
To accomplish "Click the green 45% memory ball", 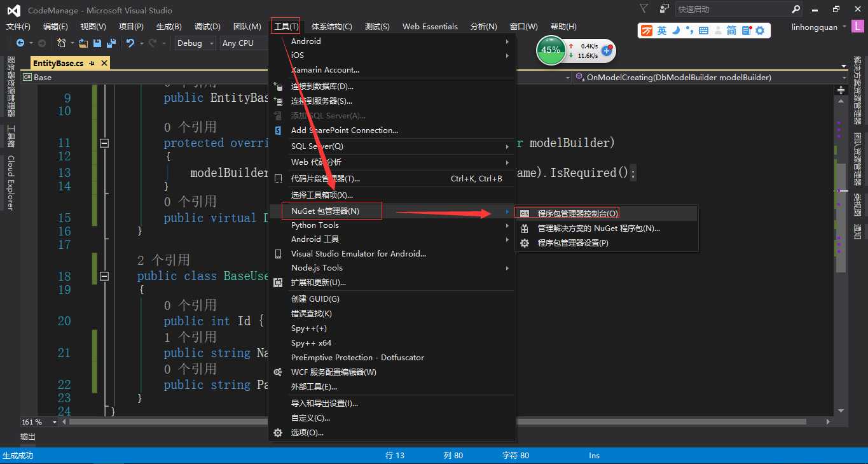I will click(551, 50).
